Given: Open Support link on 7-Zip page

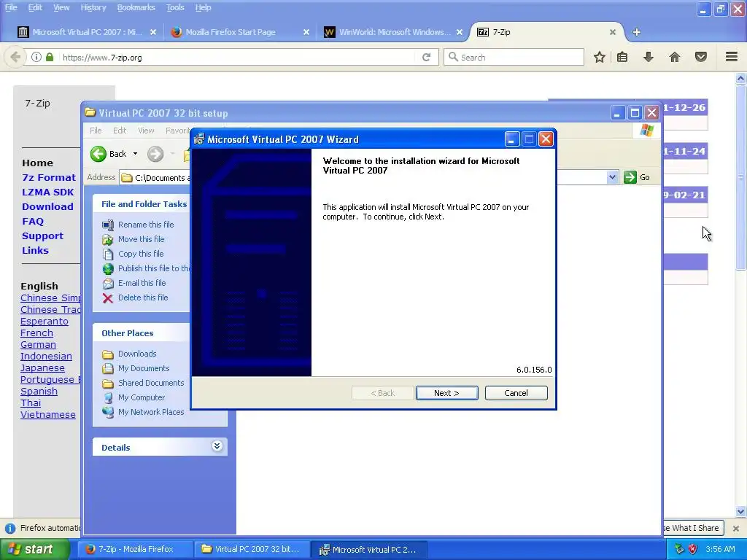Looking at the screenshot, I should [x=42, y=236].
